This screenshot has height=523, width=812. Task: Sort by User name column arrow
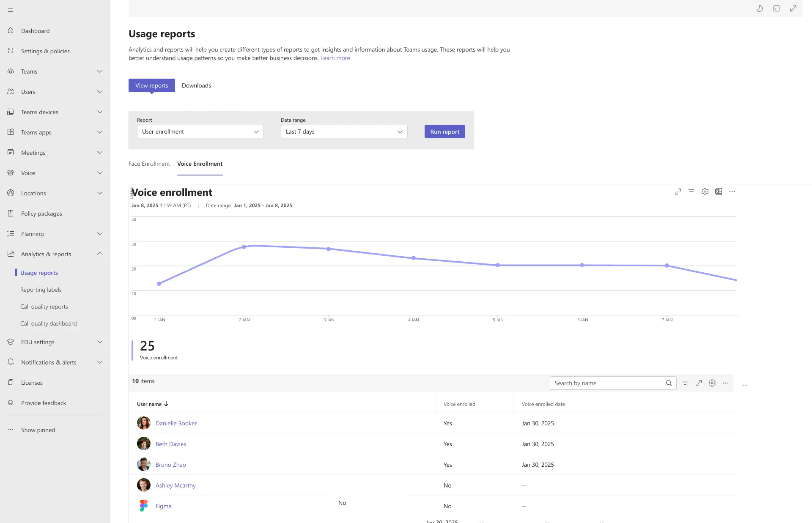pyautogui.click(x=166, y=404)
